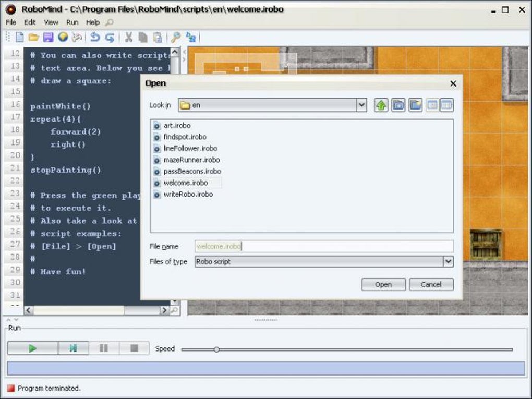Click the '# Have fun!' comment line
This screenshot has width=532, height=399.
pos(58,272)
